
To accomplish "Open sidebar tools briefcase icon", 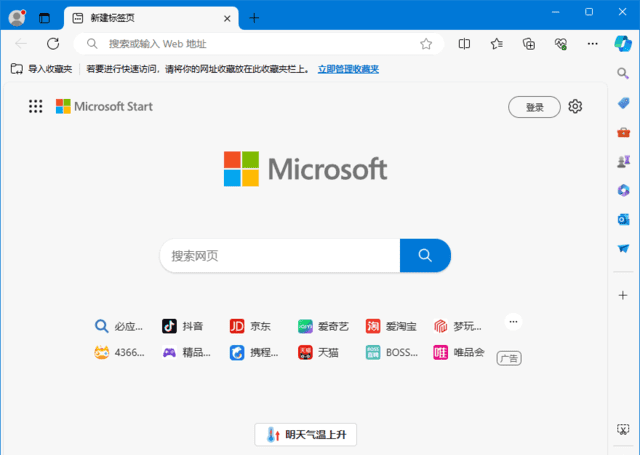I will pos(623,132).
